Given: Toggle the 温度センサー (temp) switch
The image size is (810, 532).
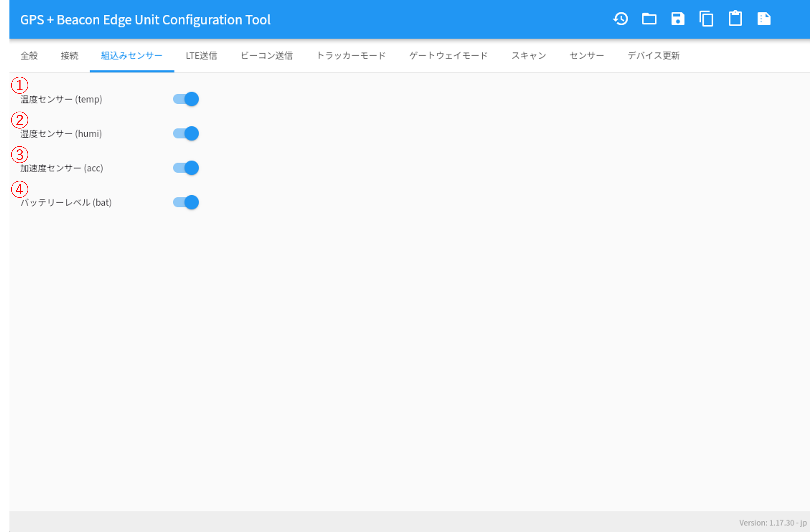Looking at the screenshot, I should [186, 99].
